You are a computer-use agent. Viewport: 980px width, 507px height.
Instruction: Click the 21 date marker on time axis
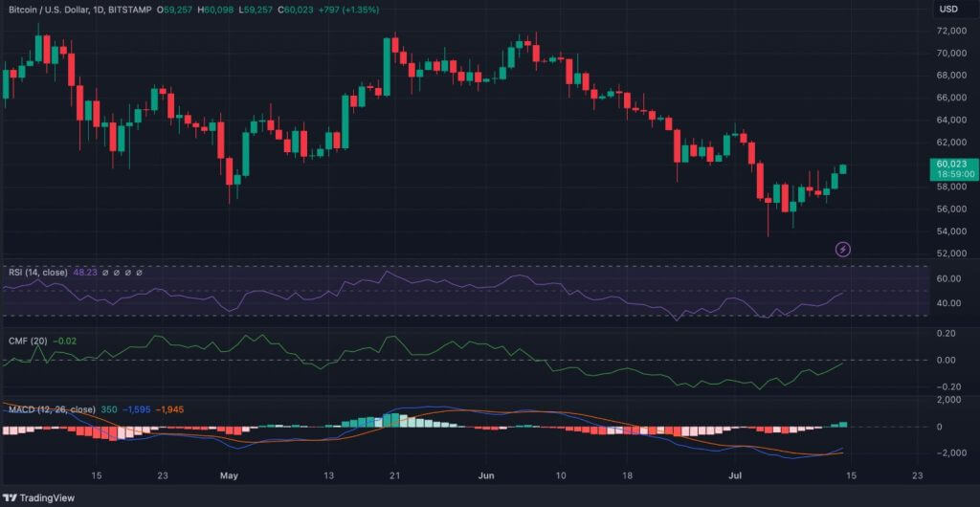pos(393,475)
